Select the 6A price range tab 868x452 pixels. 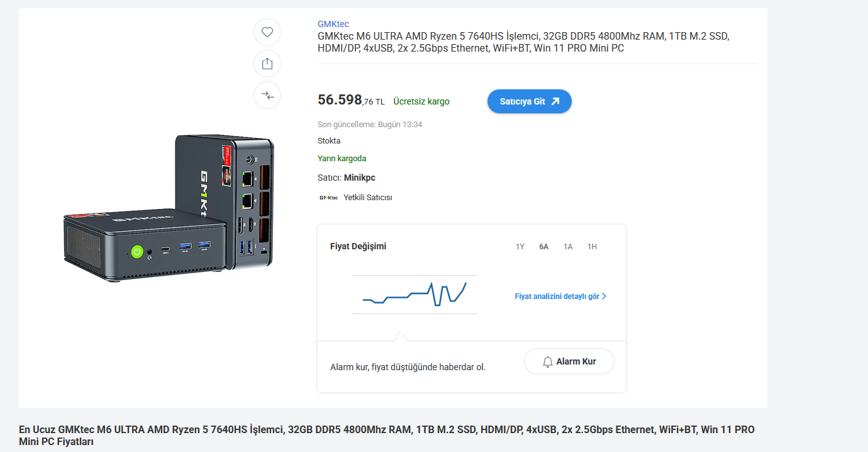click(544, 247)
